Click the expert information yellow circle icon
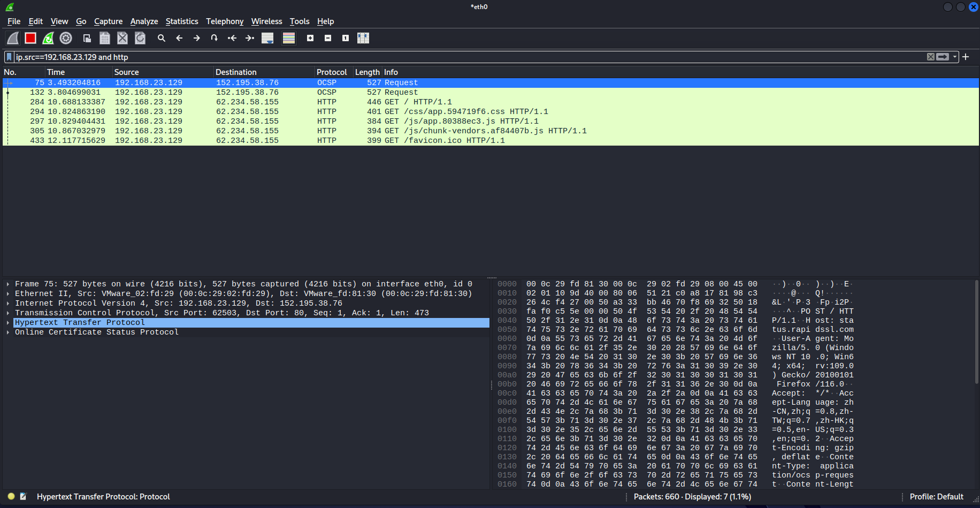980x508 pixels. click(x=11, y=497)
